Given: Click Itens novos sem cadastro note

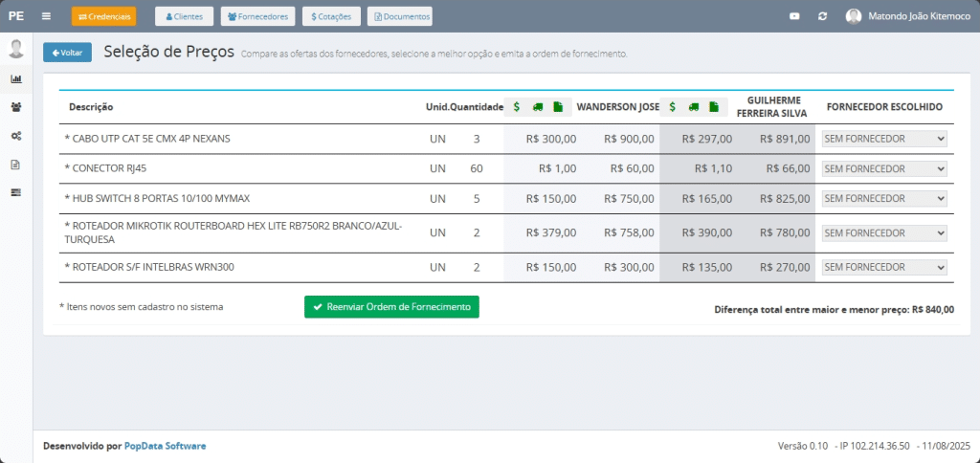Looking at the screenshot, I should [x=142, y=307].
